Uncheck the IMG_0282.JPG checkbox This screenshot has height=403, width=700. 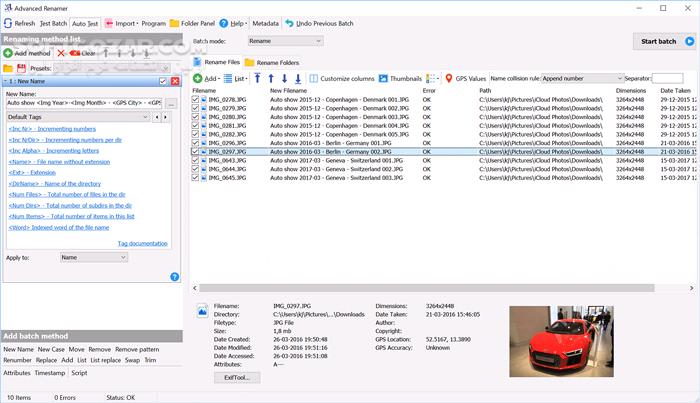(195, 134)
